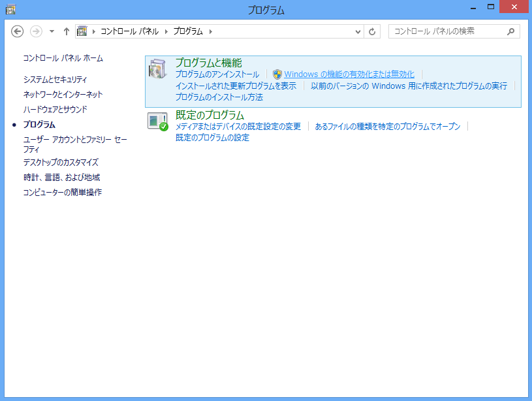Image resolution: width=532 pixels, height=401 pixels.
Task: Click 既定のプログラムの設定 link
Action: point(212,138)
